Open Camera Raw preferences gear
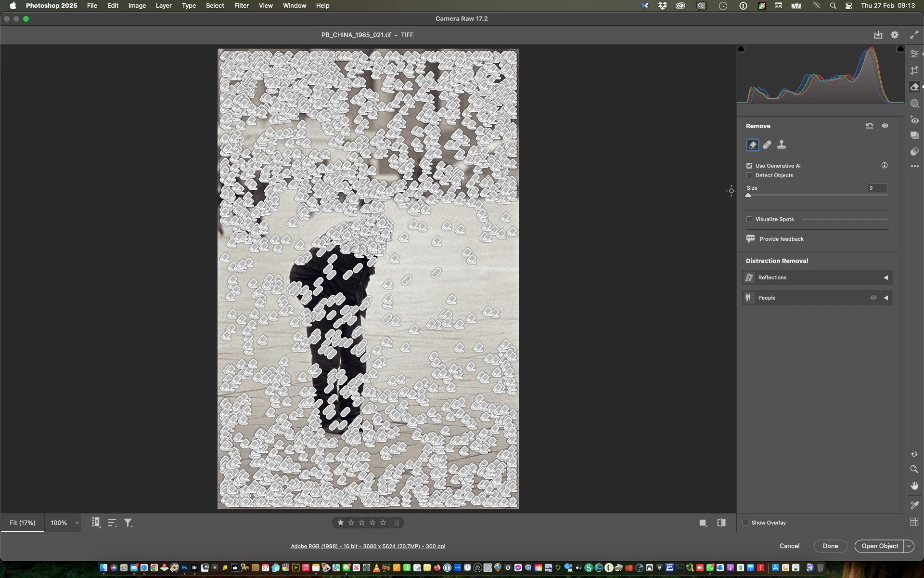Viewport: 924px width, 578px height. click(895, 35)
